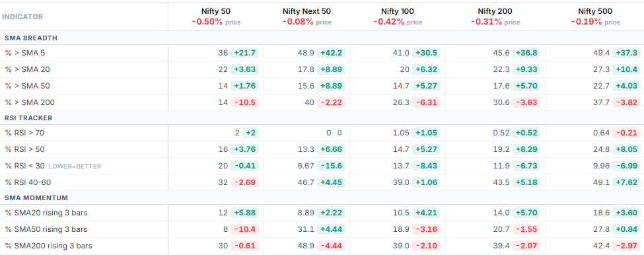Click the -0.21 badge in RSI > 70 row

point(627,133)
